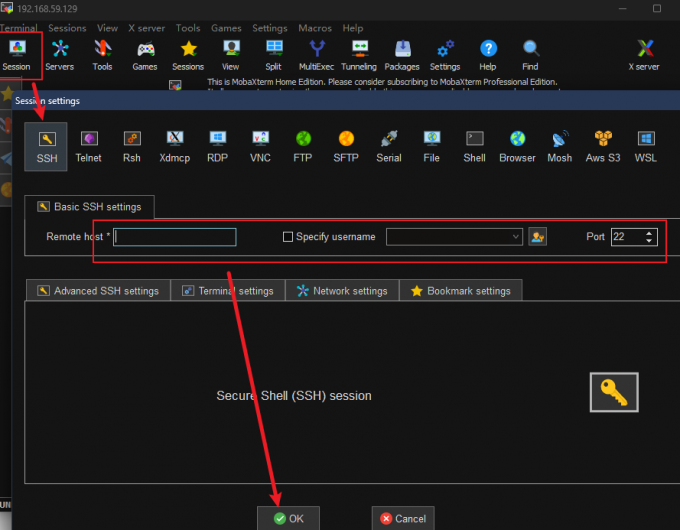Click the Help question mark icon

coord(488,55)
